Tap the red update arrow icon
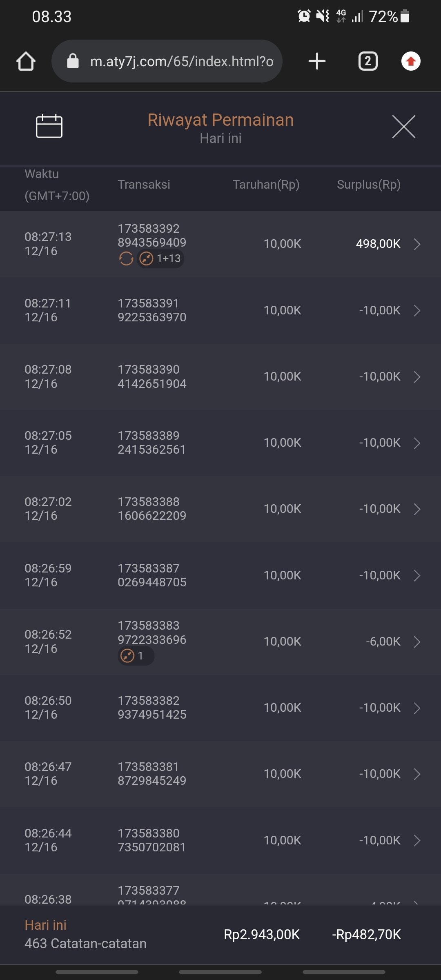 tap(411, 61)
